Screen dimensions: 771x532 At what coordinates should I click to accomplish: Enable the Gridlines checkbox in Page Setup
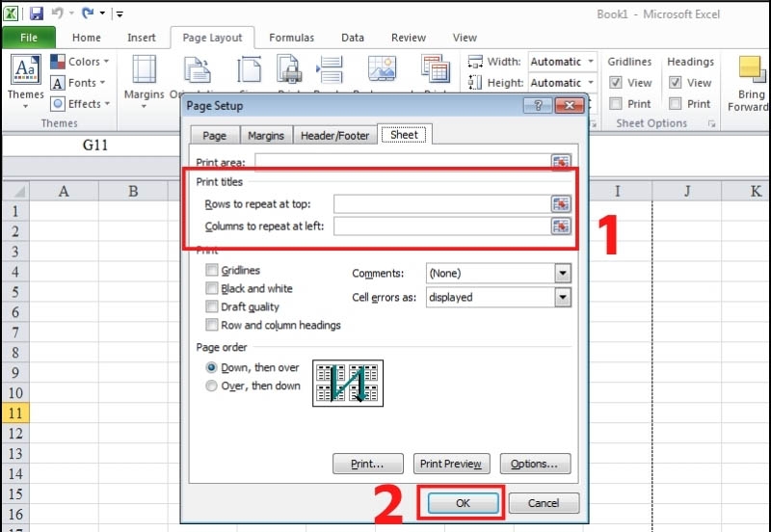point(212,270)
